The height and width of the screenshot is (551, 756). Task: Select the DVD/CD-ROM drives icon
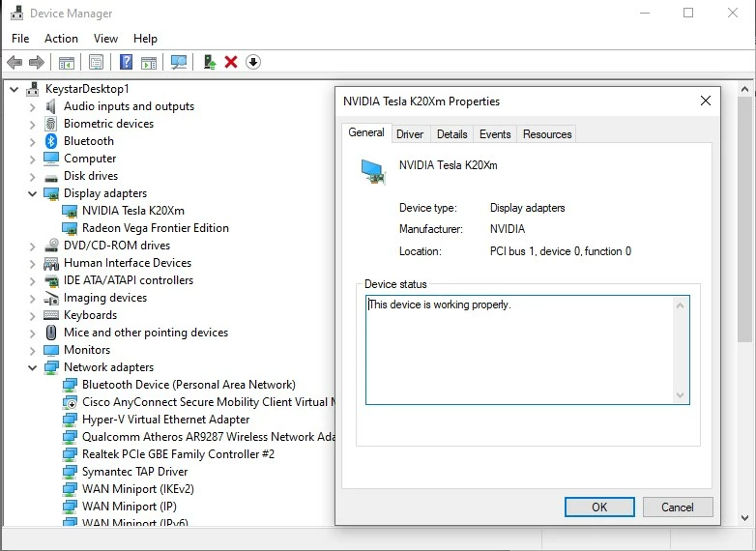51,245
